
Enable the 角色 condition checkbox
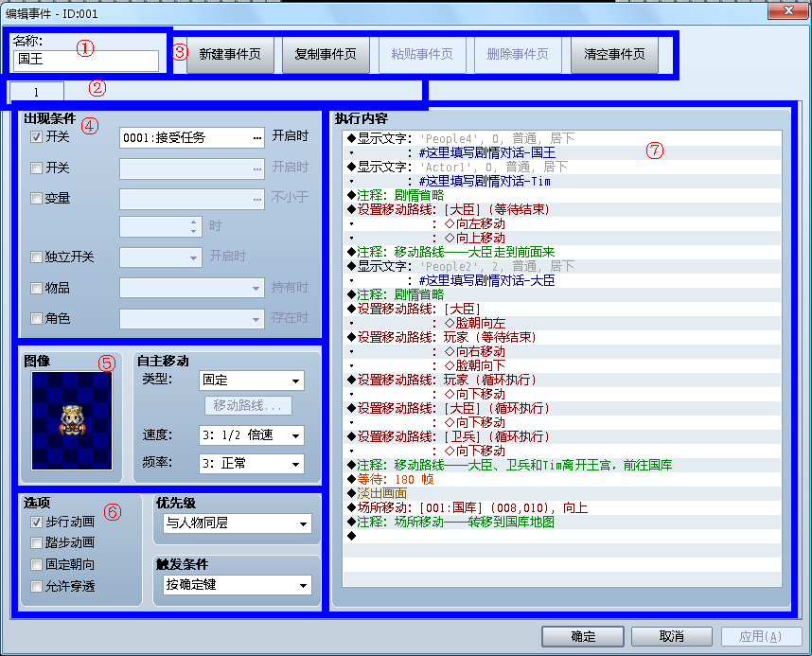(36, 318)
